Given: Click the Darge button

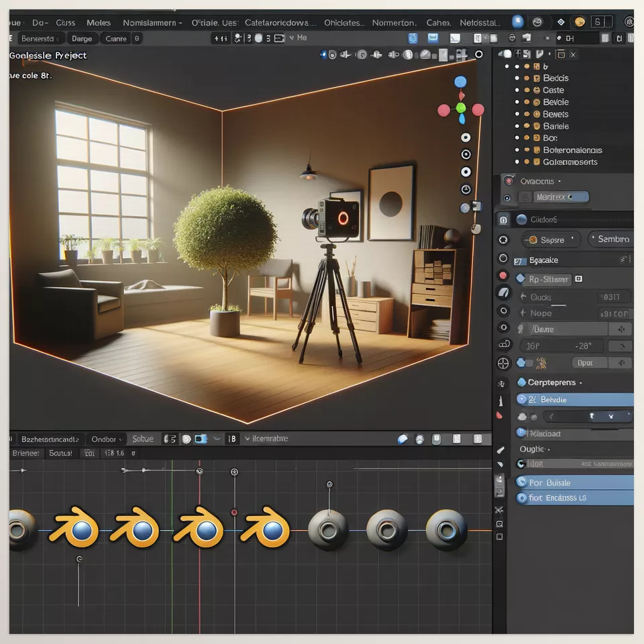Looking at the screenshot, I should pos(82,39).
